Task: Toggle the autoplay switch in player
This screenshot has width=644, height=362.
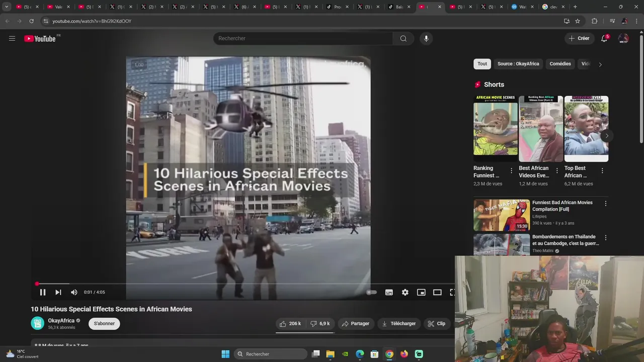Action: click(x=371, y=292)
